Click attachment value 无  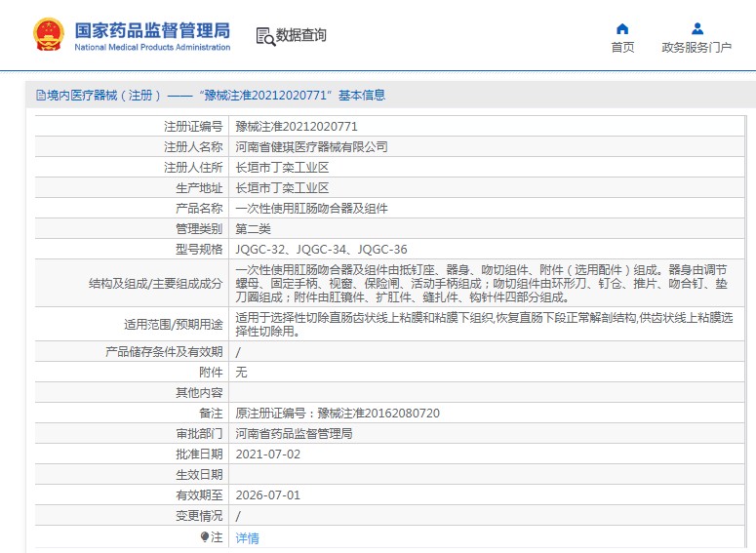pos(241,372)
